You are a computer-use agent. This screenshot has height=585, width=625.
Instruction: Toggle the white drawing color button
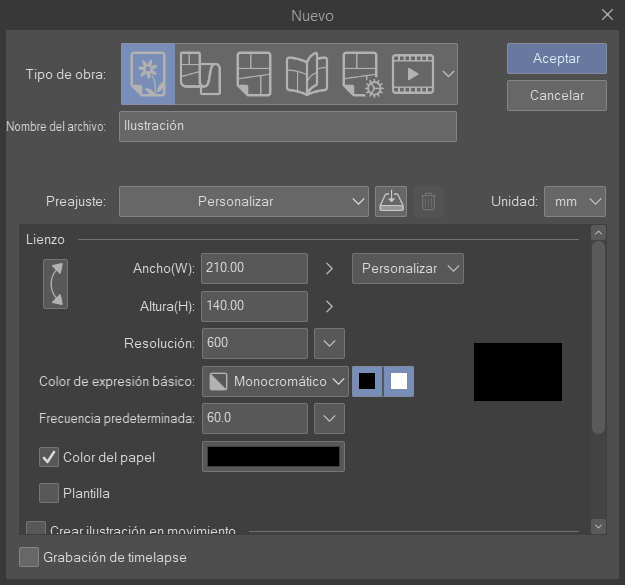399,381
